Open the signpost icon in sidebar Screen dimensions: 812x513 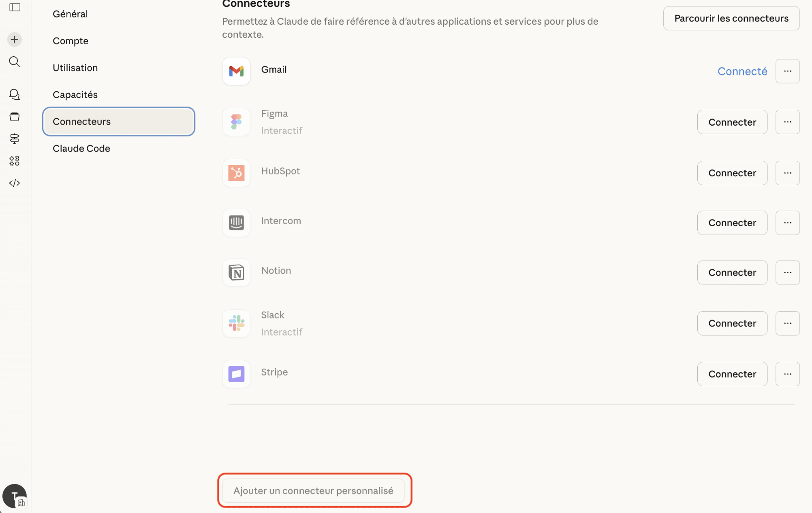(15, 139)
